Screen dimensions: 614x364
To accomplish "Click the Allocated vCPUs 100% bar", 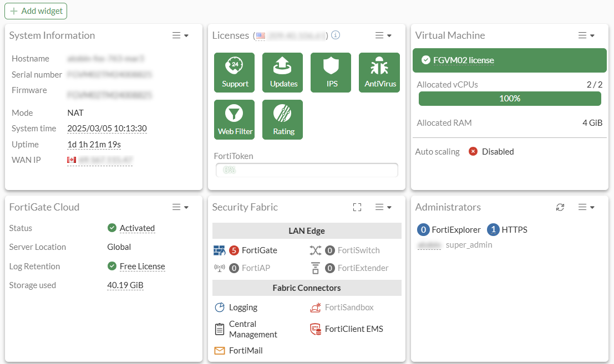I will pos(510,99).
